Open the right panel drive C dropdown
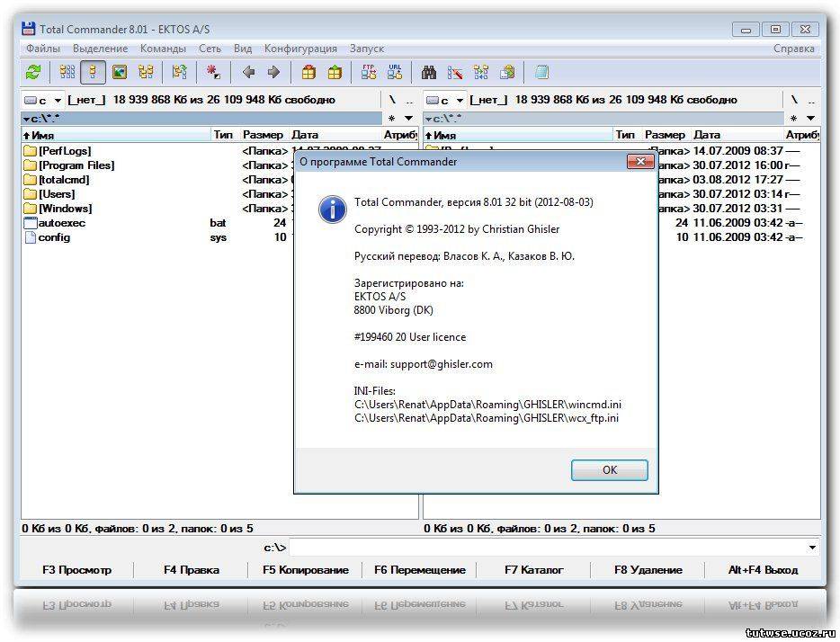Viewport: 840px width, 642px height. coord(446,100)
